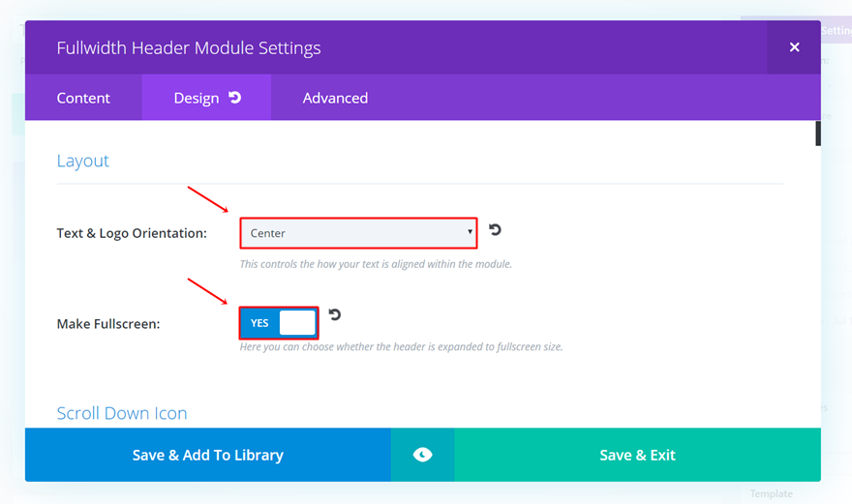Switch to the Content tab

[x=83, y=98]
